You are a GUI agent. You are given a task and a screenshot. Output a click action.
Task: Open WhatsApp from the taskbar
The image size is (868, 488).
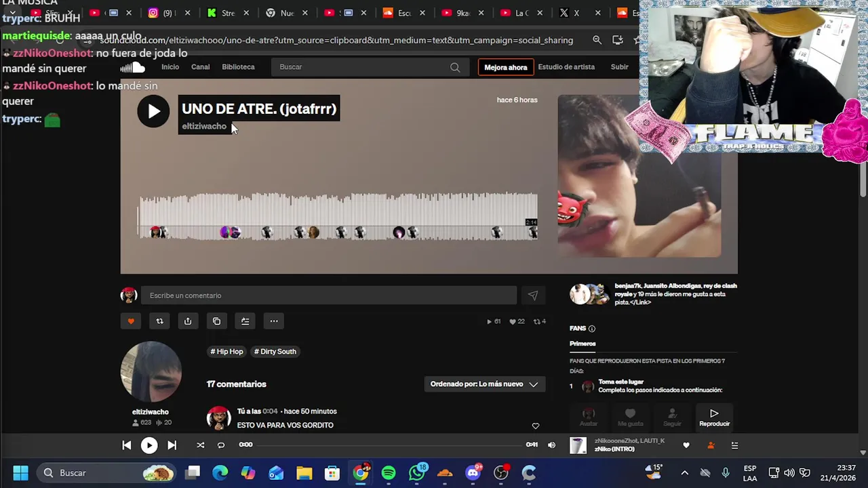click(x=417, y=472)
